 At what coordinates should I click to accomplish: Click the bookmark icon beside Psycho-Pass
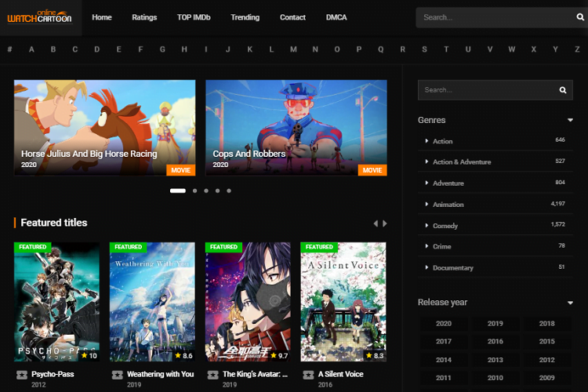point(22,375)
